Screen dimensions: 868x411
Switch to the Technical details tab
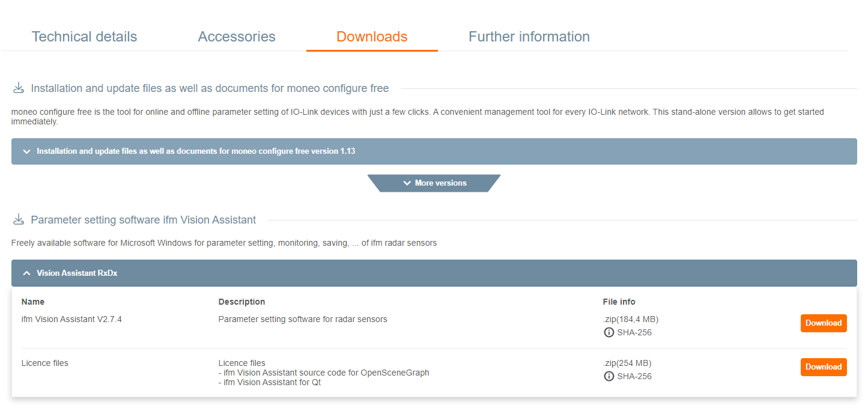(x=84, y=37)
